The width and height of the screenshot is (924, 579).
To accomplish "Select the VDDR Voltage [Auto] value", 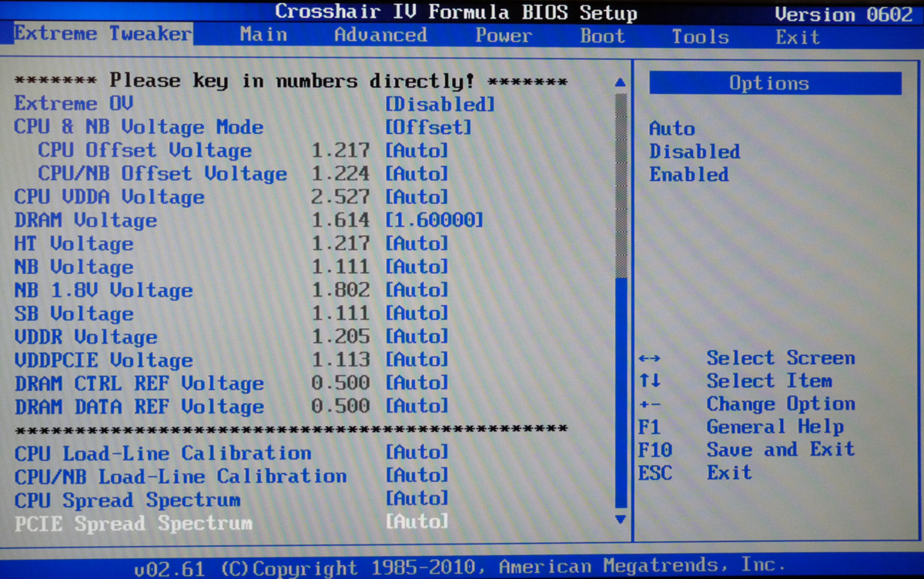I will tap(417, 336).
